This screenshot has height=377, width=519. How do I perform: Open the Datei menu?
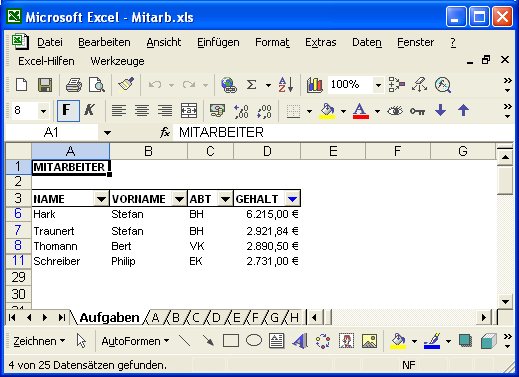[x=50, y=42]
